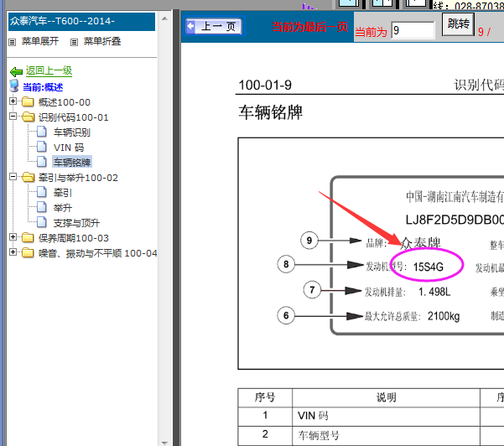Image resolution: width=504 pixels, height=446 pixels.
Task: Click the VIN 码 table cell
Action: pos(386,416)
